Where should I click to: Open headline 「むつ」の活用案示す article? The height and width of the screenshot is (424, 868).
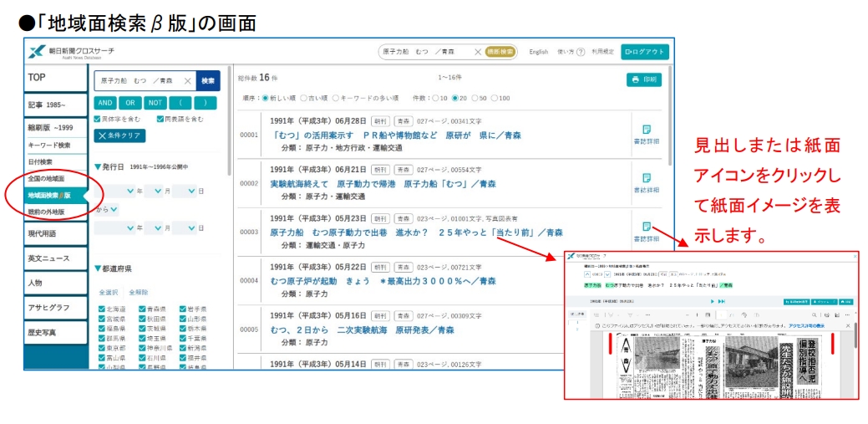pyautogui.click(x=396, y=135)
